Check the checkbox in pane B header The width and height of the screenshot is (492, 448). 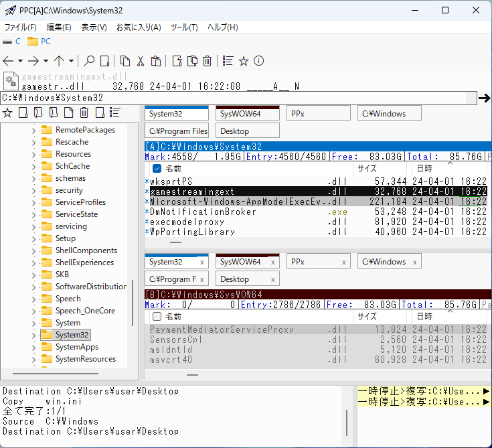click(157, 316)
